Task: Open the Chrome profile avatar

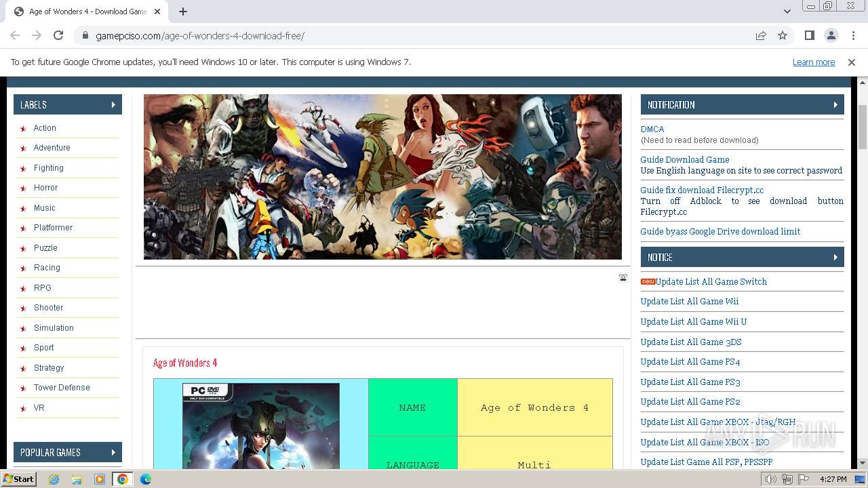Action: pos(831,35)
